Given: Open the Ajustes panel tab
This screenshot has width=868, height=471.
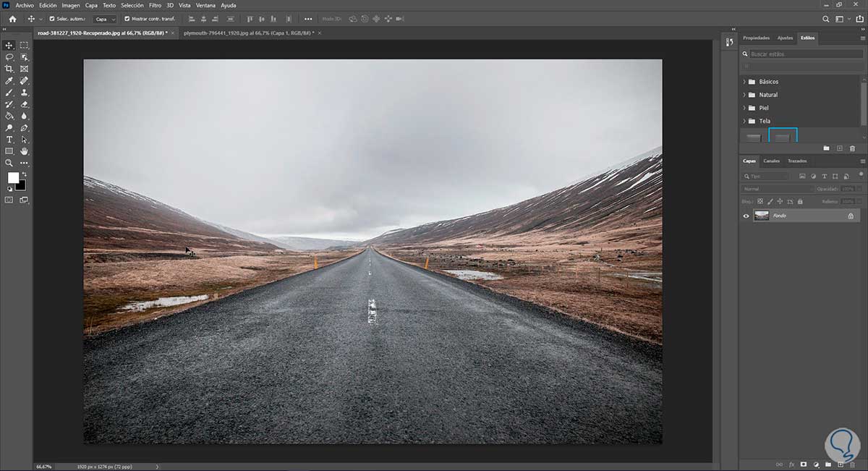Looking at the screenshot, I should (x=785, y=38).
